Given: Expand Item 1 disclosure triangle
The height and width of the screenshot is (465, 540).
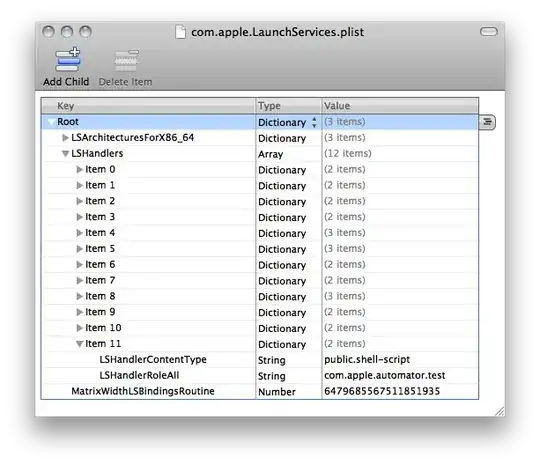Looking at the screenshot, I should 79,185.
